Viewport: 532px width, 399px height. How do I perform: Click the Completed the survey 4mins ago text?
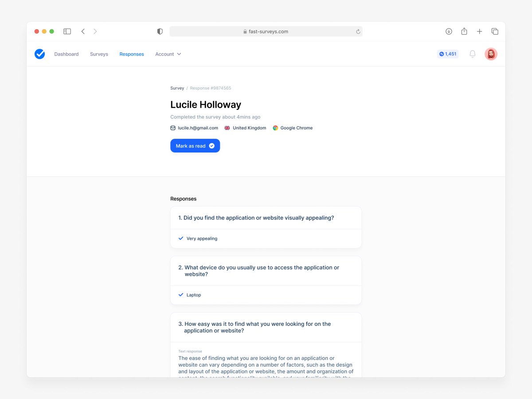point(215,117)
